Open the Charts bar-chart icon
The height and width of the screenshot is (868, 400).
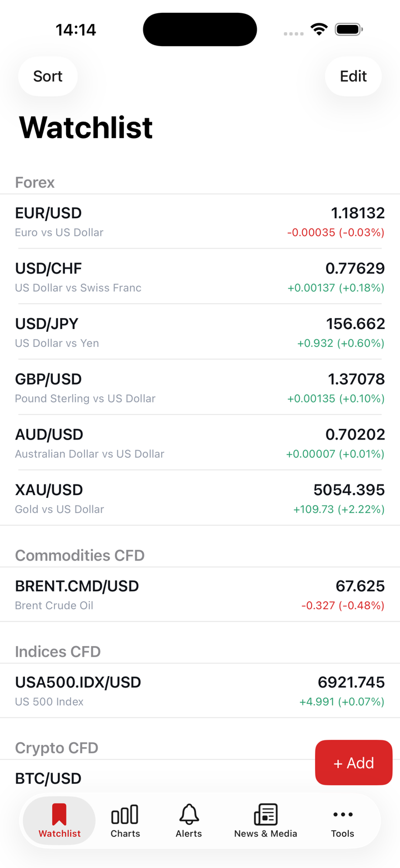point(125,814)
